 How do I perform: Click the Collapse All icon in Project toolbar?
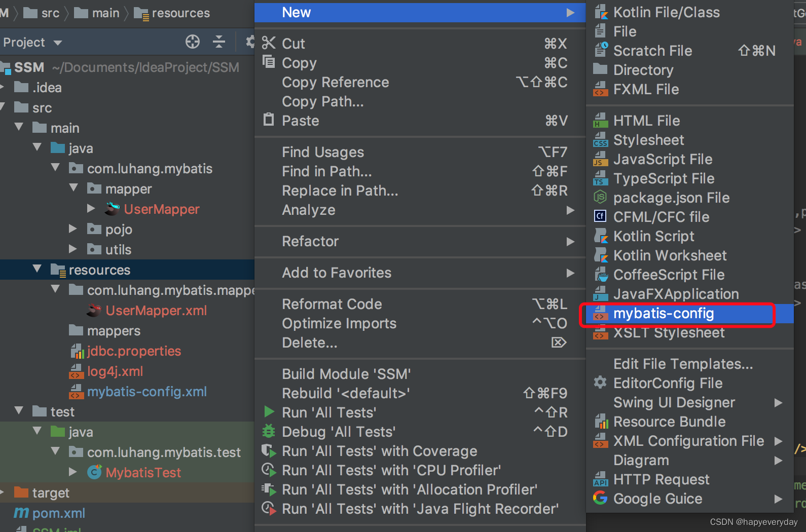[219, 42]
